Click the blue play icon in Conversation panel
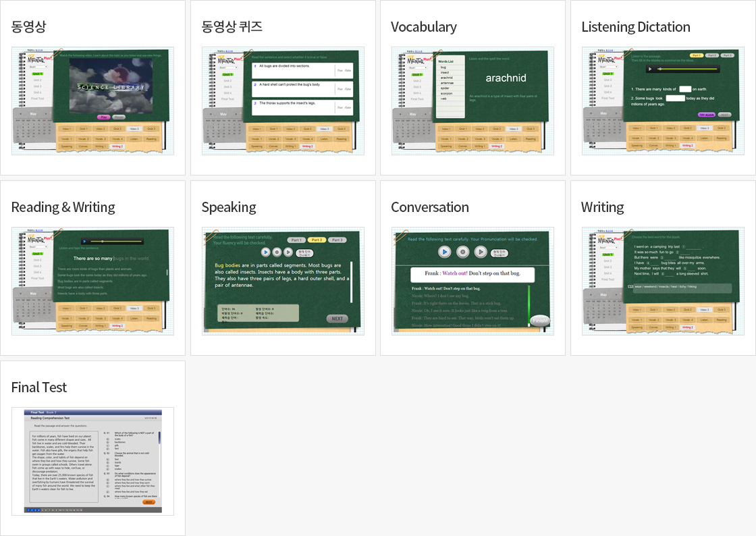 [x=444, y=252]
